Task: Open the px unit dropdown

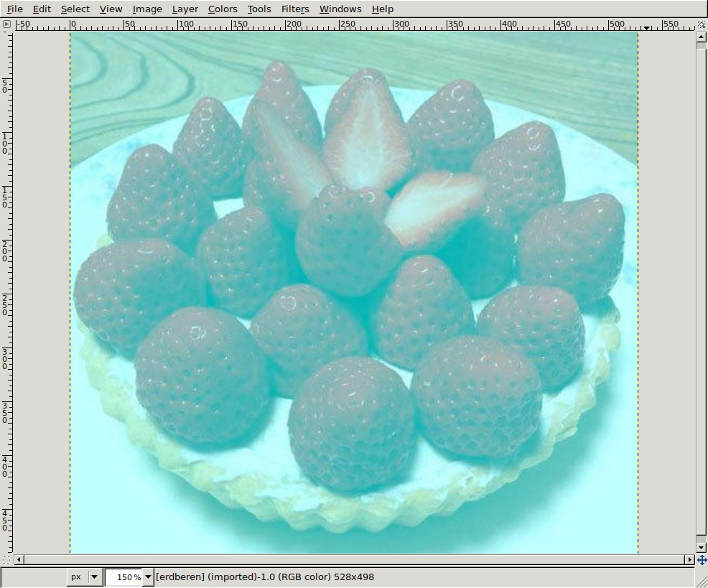Action: tap(84, 577)
